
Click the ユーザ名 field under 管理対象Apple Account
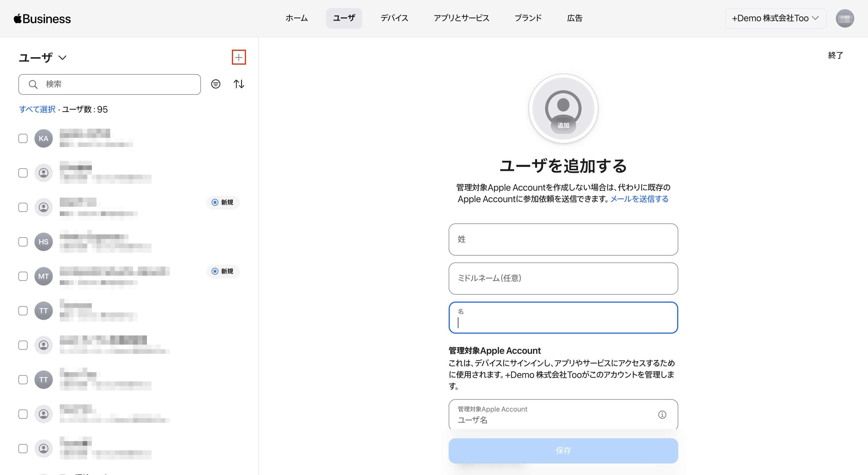pos(563,414)
